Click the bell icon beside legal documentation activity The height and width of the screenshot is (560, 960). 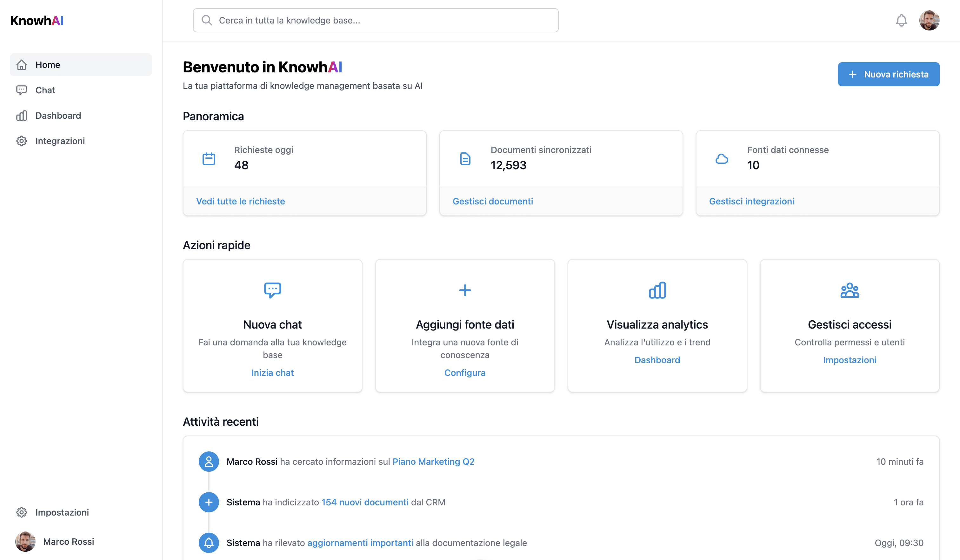[209, 543]
